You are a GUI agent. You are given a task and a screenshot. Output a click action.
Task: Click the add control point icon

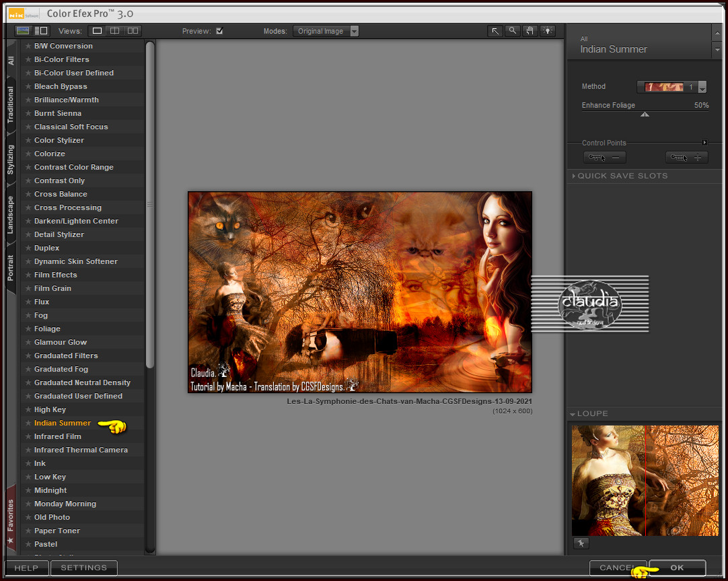coord(687,158)
